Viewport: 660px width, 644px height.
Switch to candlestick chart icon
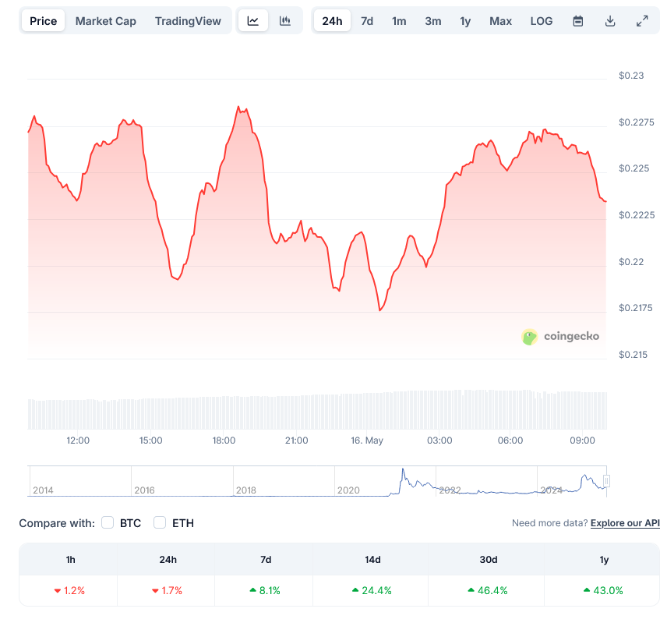285,20
